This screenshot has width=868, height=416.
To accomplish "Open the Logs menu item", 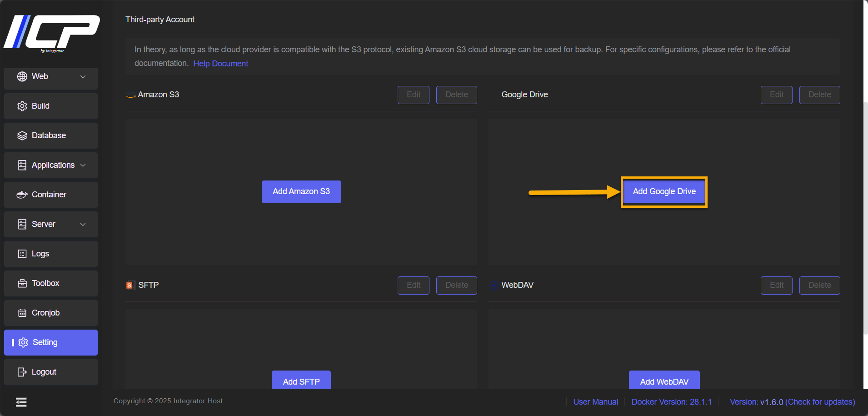I will point(51,254).
